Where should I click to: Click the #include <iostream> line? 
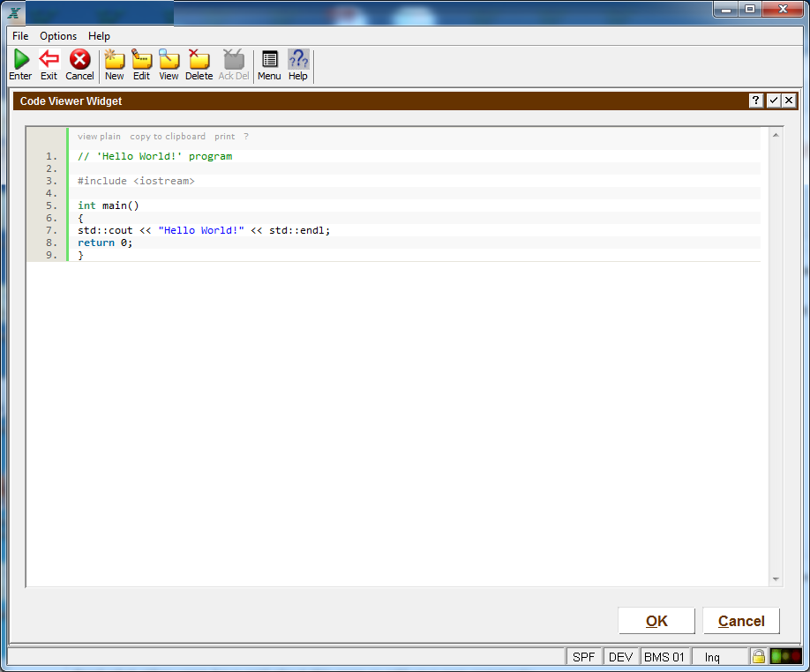[x=136, y=181]
